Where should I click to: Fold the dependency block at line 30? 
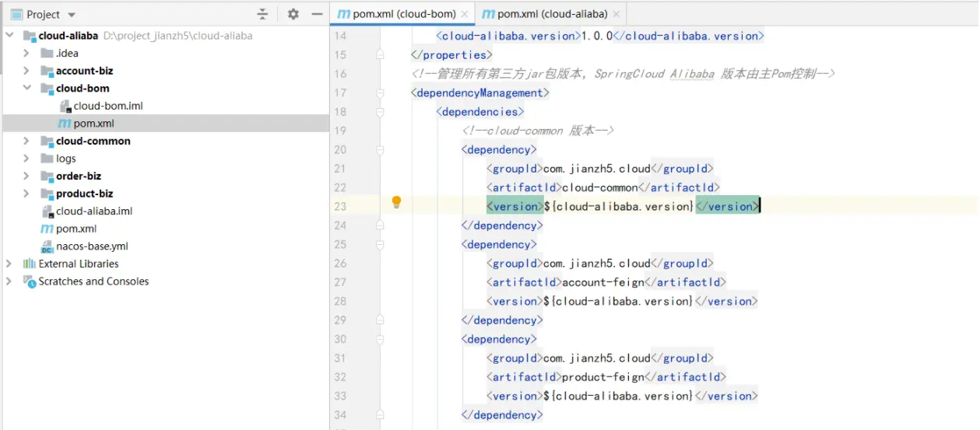click(x=380, y=339)
